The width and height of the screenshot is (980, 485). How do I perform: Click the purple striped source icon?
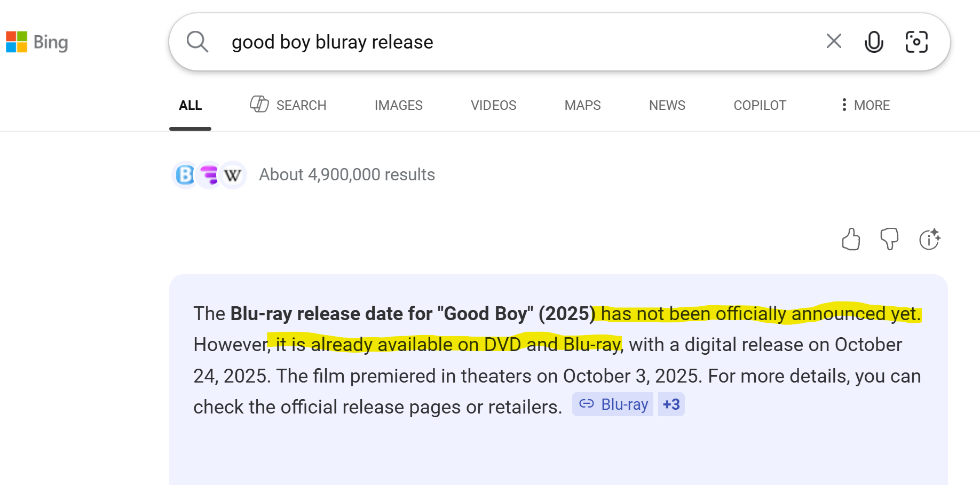tap(209, 175)
